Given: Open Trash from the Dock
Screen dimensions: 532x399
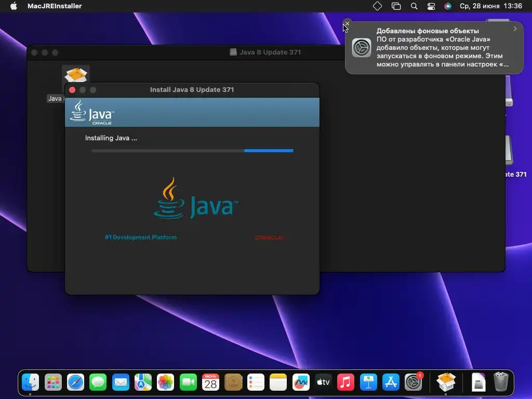Looking at the screenshot, I should [x=501, y=382].
